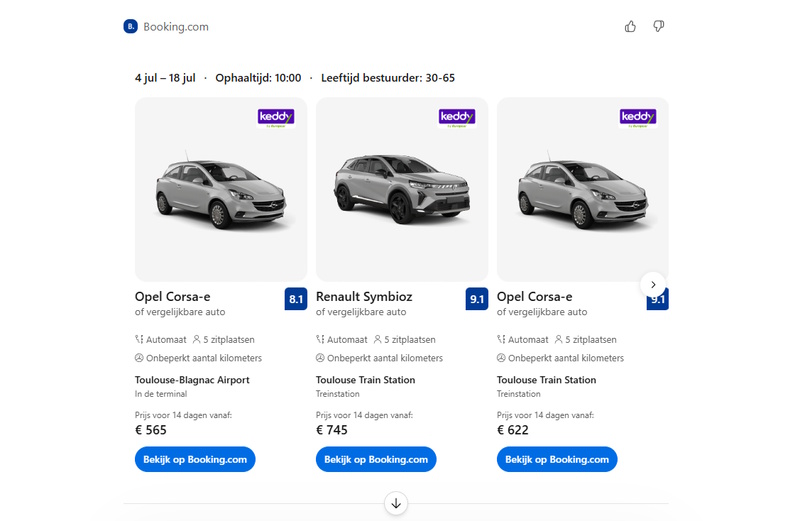Open Booking.com for the €745 Renault Symbioz
The width and height of the screenshot is (800, 521).
pyautogui.click(x=376, y=459)
